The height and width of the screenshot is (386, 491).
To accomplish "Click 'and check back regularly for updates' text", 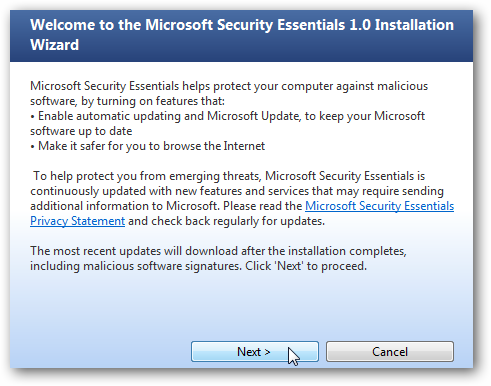I will 226,221.
